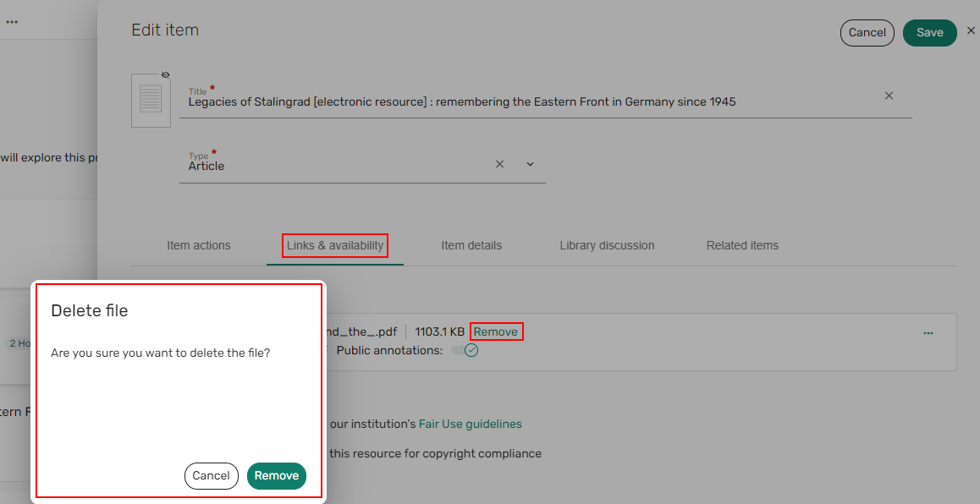Screen dimensions: 980x504
Task: Clear the Type field with its X icon
Action: [499, 164]
